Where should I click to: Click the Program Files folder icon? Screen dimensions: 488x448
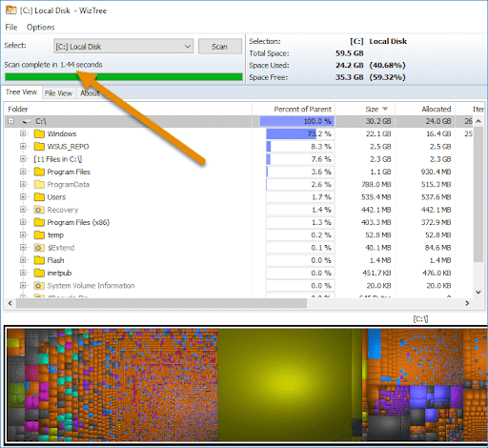coord(39,172)
